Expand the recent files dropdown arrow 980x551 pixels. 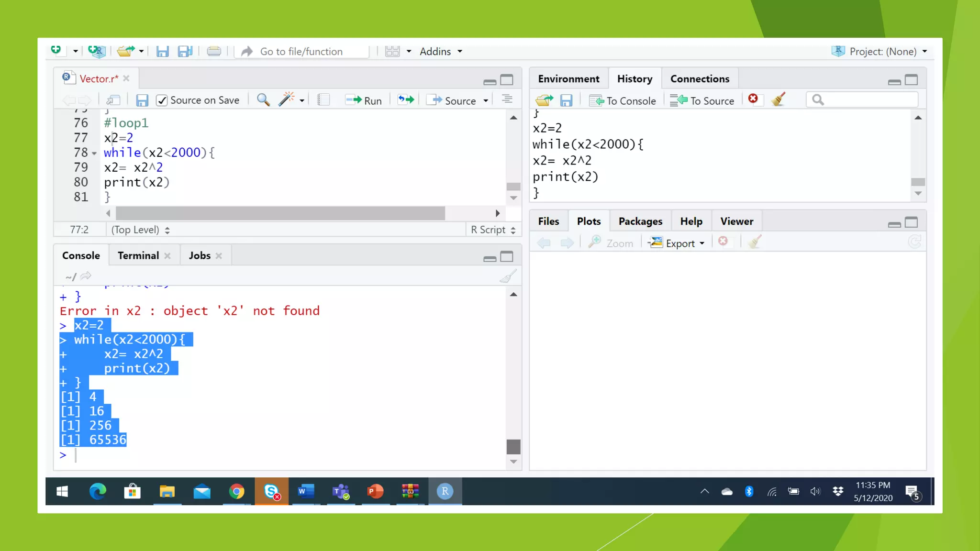[141, 51]
